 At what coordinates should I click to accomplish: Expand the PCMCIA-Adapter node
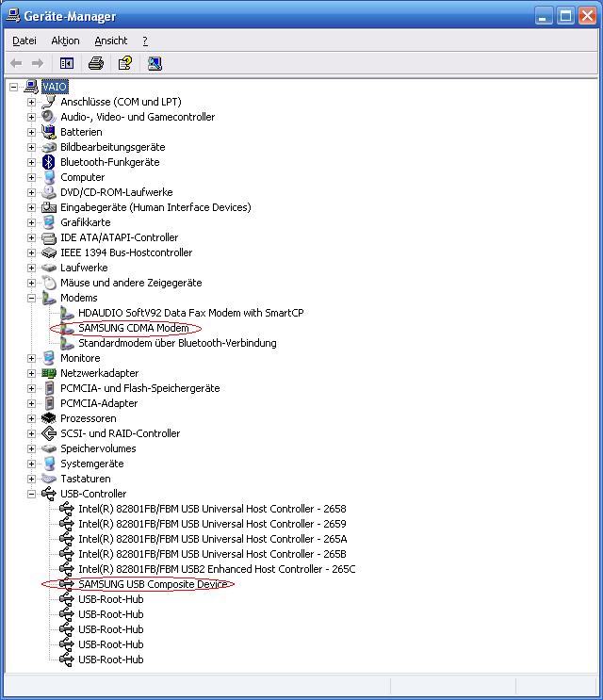pyautogui.click(x=31, y=403)
